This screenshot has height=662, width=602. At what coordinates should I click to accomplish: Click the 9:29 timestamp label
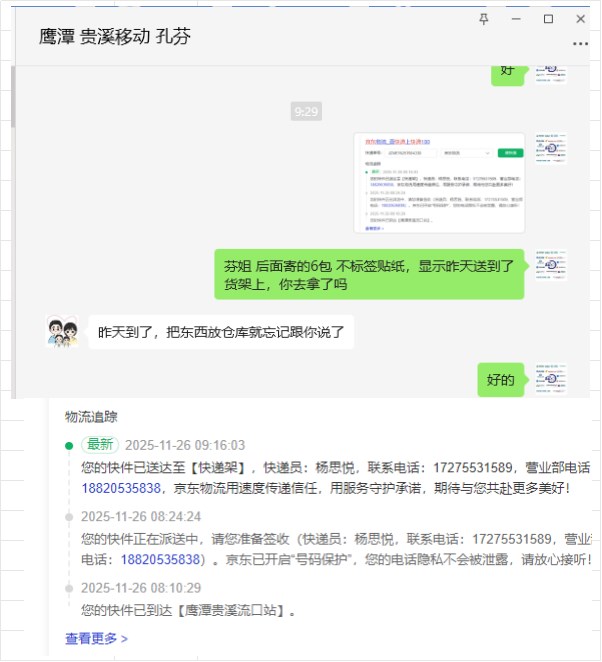306,111
